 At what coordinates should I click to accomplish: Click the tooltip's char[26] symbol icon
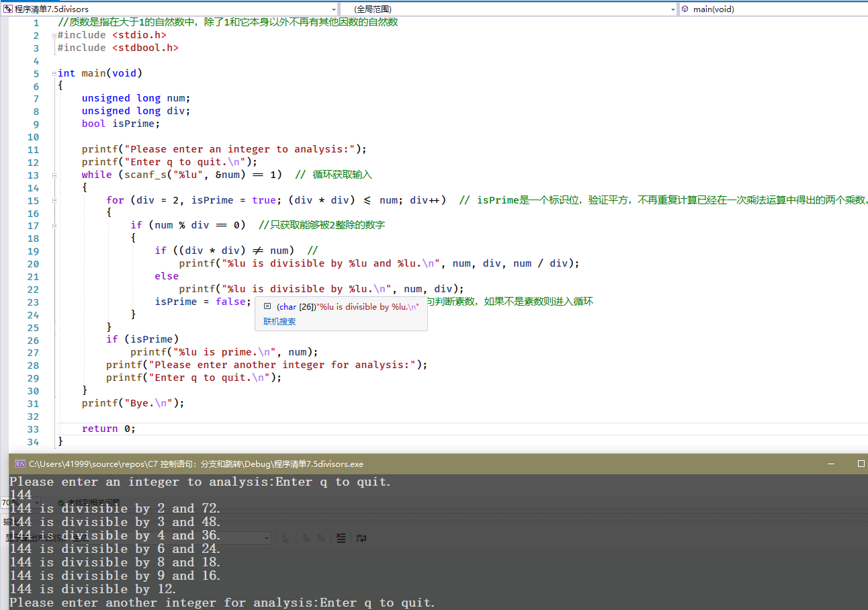[267, 306]
